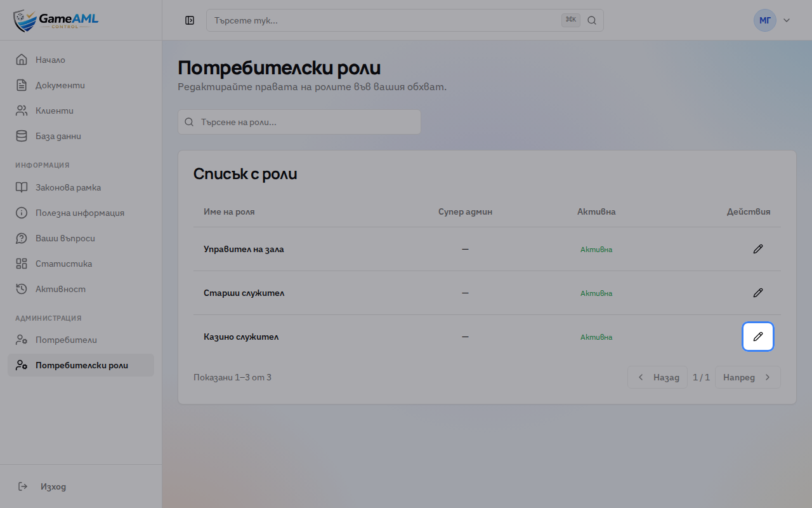Click Активна status of Казино служител

596,337
